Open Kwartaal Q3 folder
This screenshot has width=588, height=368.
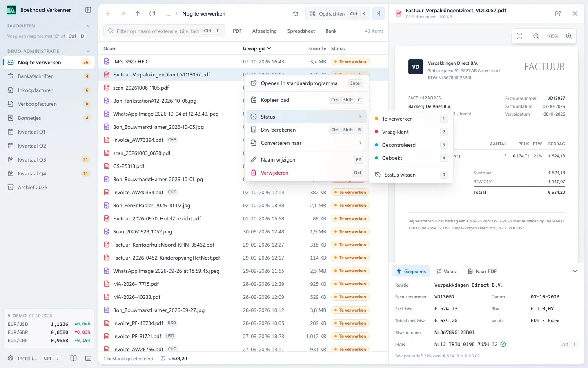click(49, 159)
